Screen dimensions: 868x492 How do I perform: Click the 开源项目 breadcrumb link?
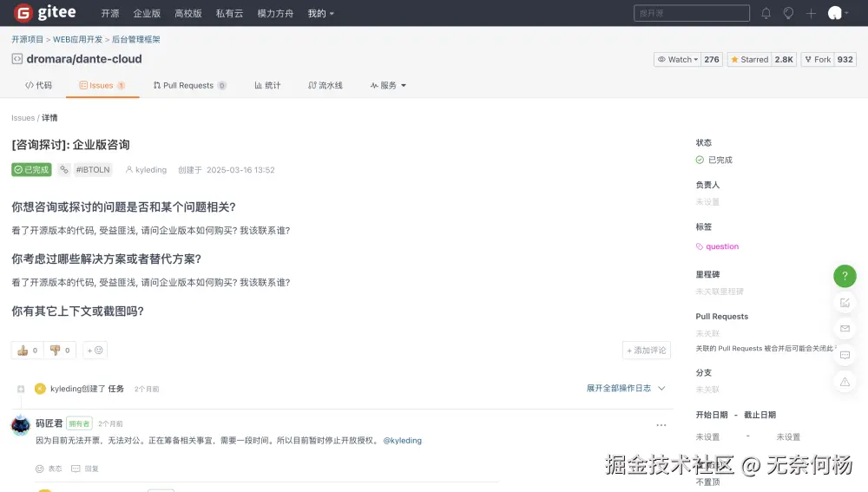point(27,39)
